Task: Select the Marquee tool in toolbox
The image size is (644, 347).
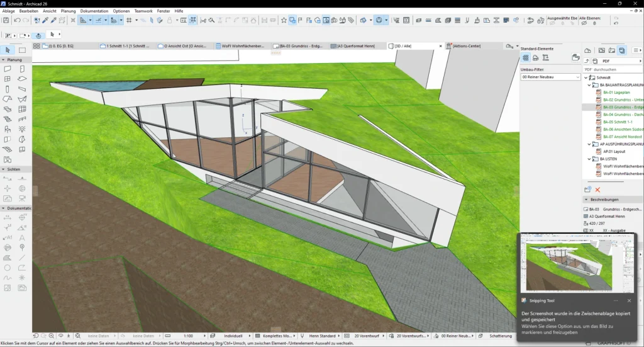Action: click(22, 50)
